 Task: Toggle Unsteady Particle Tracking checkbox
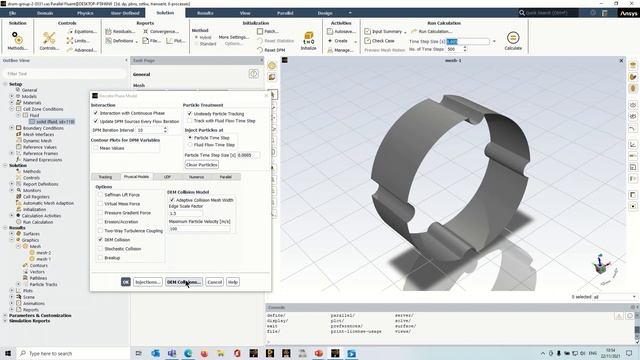189,113
